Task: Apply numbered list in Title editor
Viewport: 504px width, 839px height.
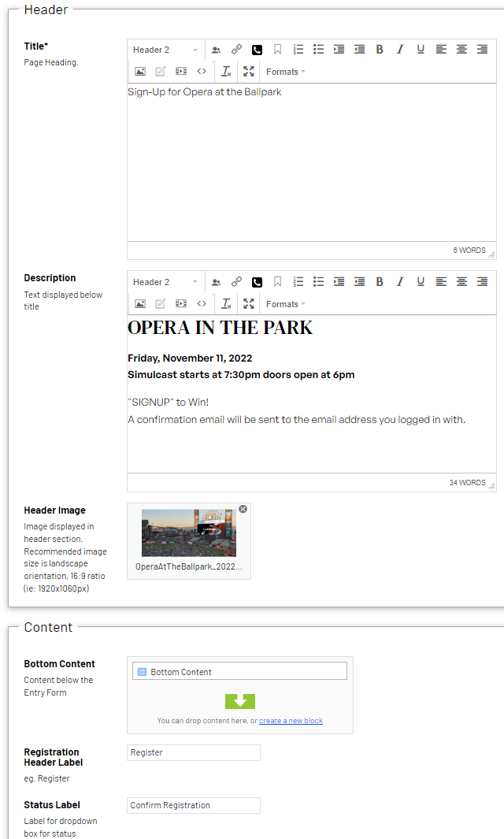Action: (298, 50)
